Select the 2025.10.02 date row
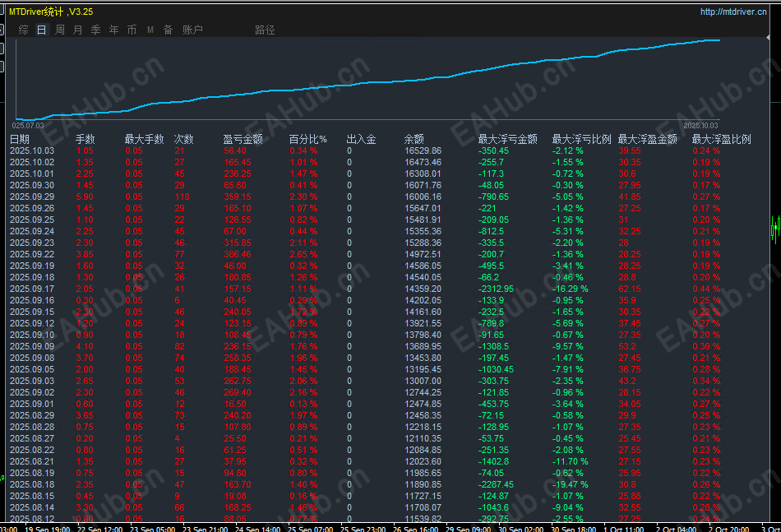 point(32,162)
